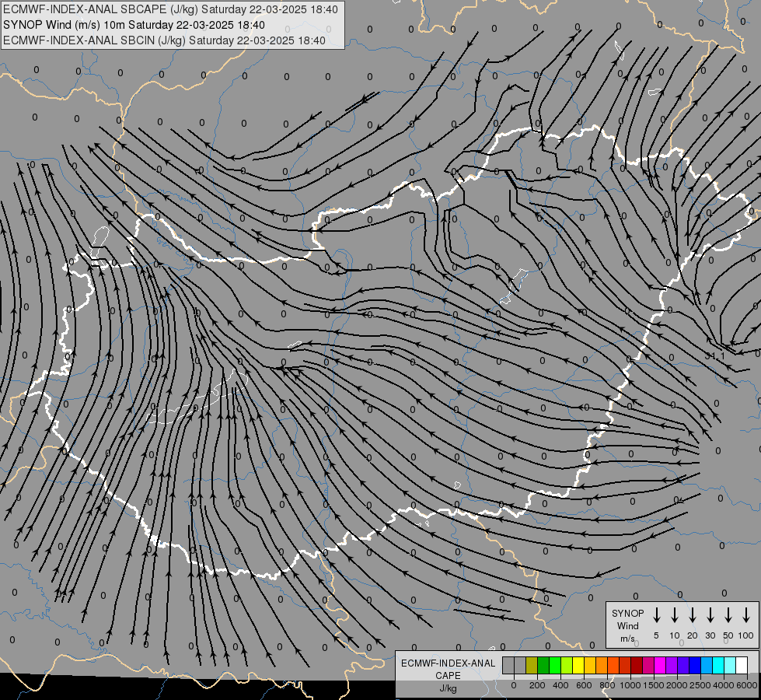Image resolution: width=761 pixels, height=700 pixels.
Task: Click the SYNOP Wind 10m title line
Action: pos(134,25)
